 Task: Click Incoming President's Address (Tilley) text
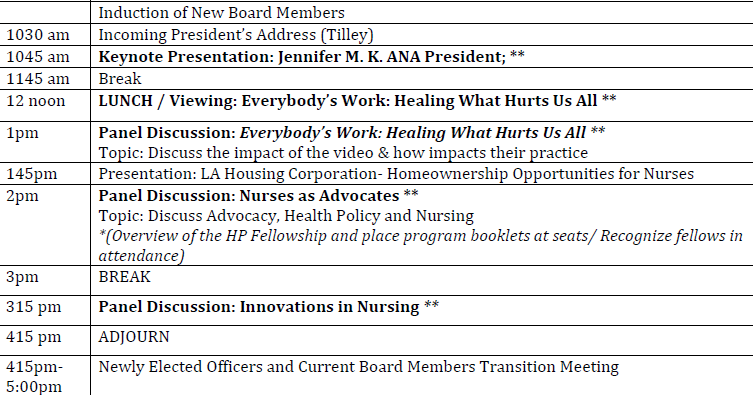[x=236, y=35]
